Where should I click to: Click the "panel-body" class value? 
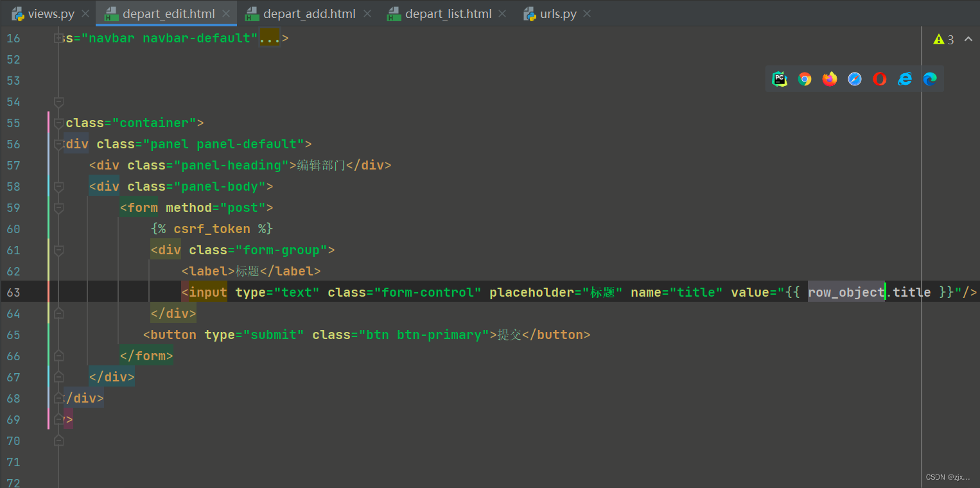click(220, 186)
